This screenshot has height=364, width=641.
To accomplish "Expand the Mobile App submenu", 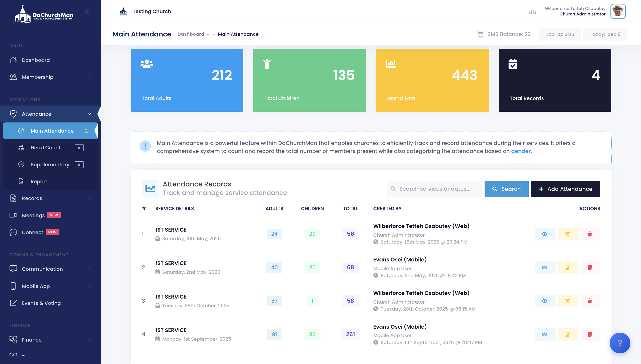I will coord(50,286).
